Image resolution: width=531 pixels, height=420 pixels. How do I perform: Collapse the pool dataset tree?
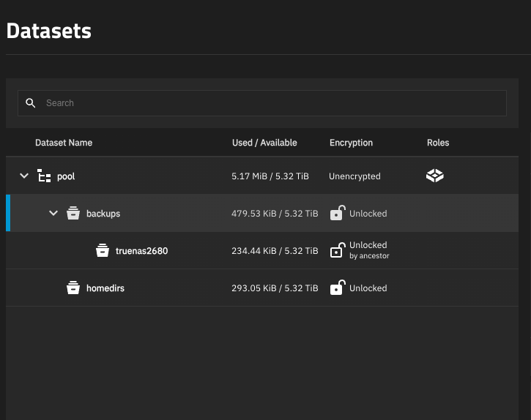[24, 176]
